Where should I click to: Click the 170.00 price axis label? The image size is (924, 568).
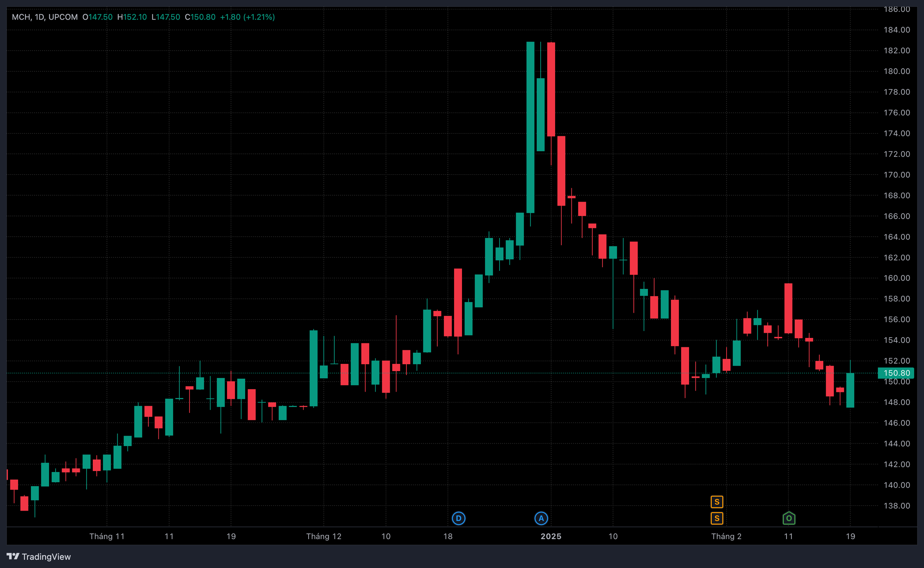pos(897,175)
